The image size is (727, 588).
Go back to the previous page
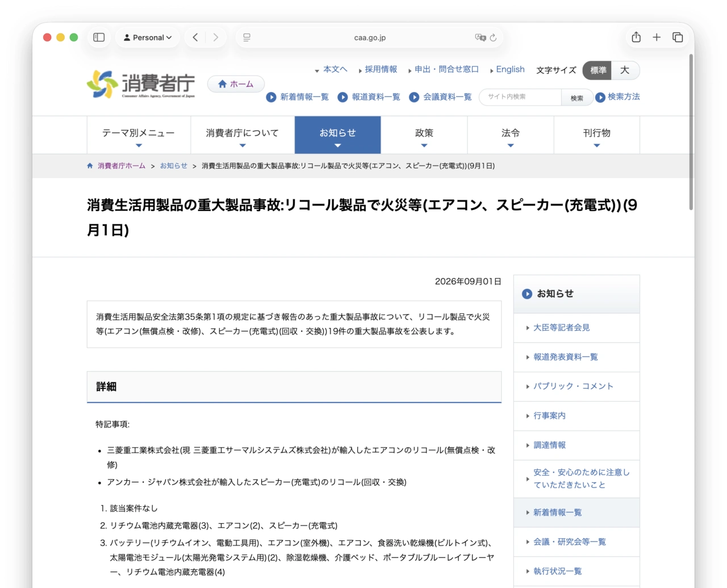pos(195,37)
